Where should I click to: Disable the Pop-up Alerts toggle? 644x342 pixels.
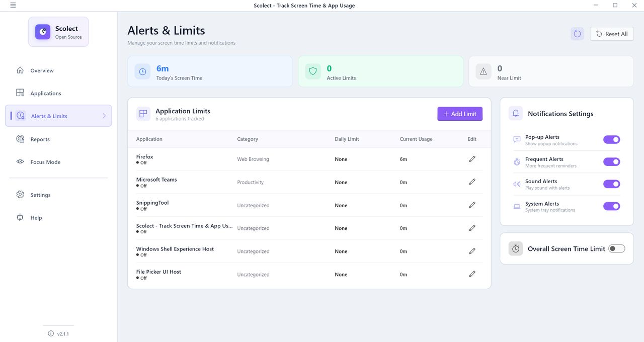612,140
